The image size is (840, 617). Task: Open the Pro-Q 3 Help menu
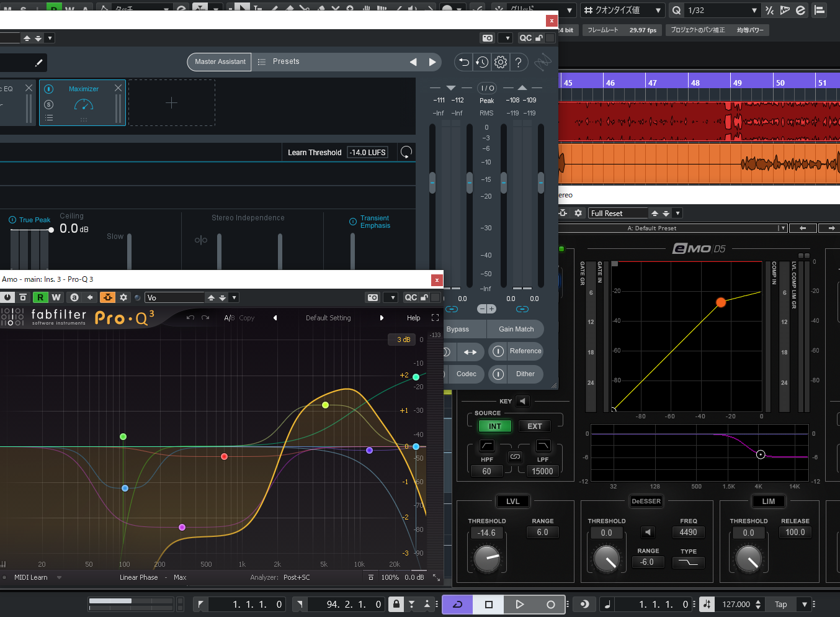(x=413, y=318)
